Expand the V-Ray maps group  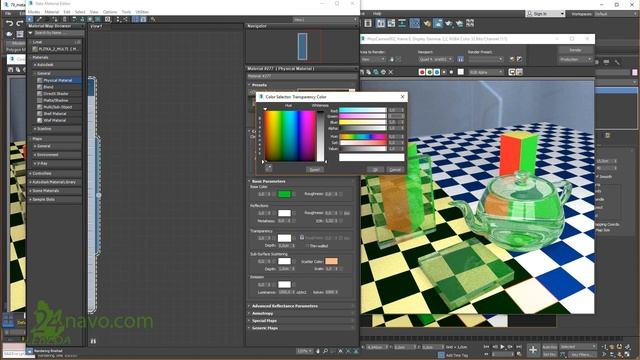coord(56,164)
